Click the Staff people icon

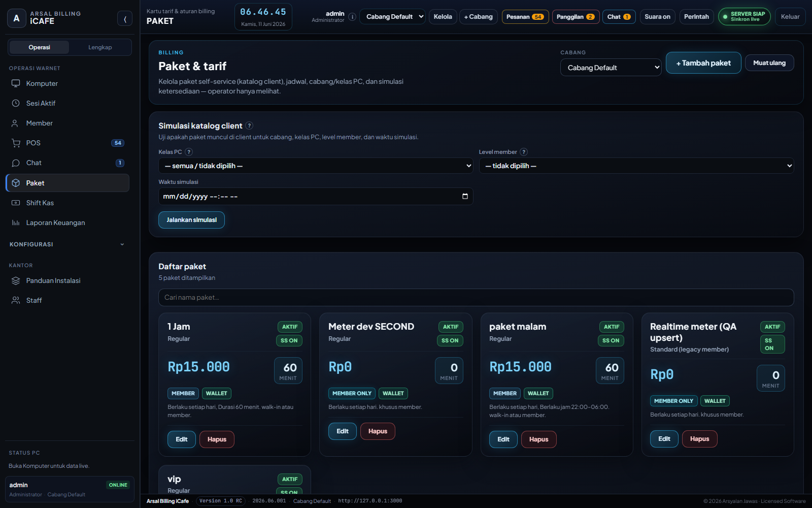point(16,300)
